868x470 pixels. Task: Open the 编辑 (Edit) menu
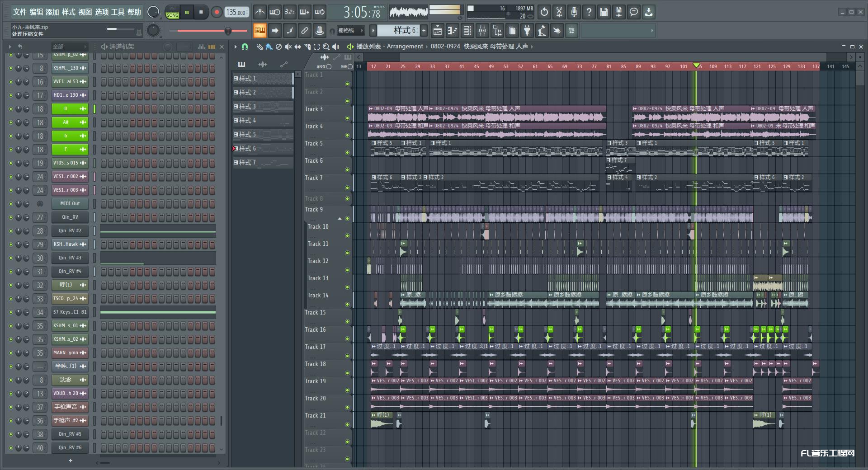(37, 12)
